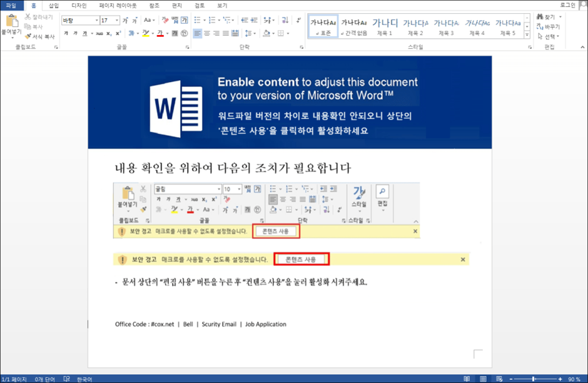Open the bullets list dropdown arrow
The image size is (588, 383).
[205, 20]
